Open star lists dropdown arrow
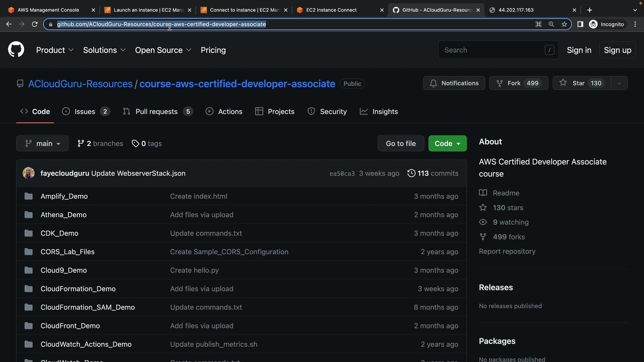 [619, 83]
